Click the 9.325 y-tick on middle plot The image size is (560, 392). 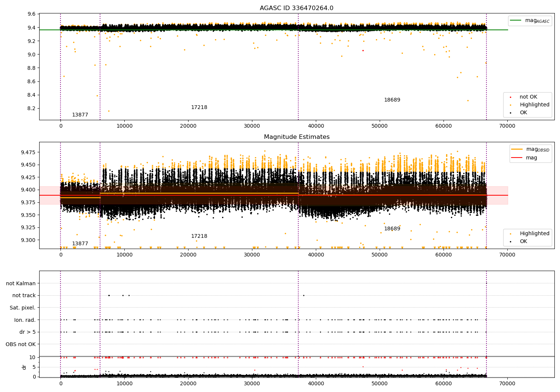[x=28, y=228]
